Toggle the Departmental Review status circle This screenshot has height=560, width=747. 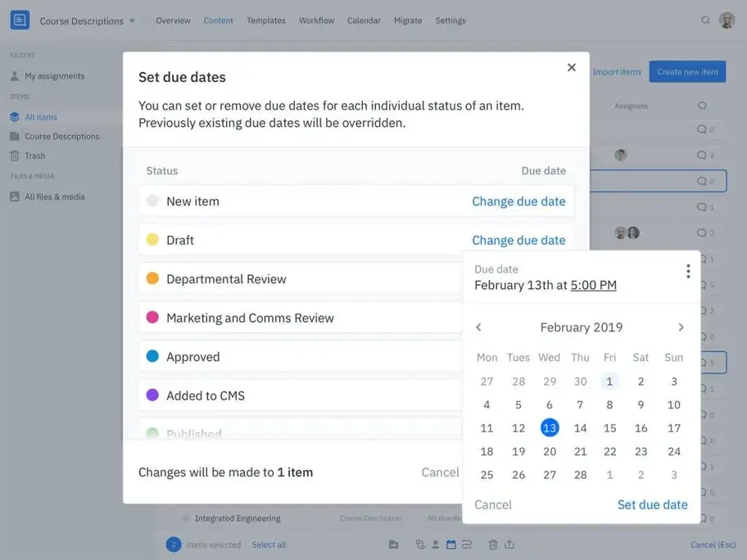[152, 279]
